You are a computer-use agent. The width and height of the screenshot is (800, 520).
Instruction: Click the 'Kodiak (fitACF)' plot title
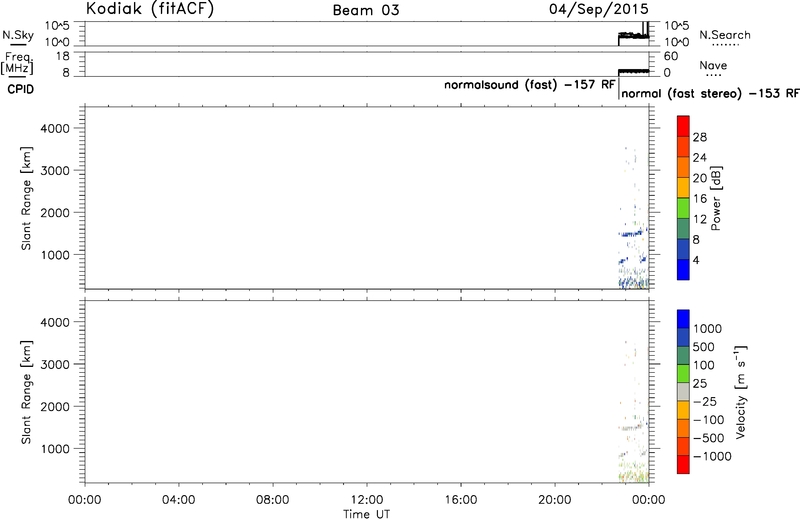149,9
